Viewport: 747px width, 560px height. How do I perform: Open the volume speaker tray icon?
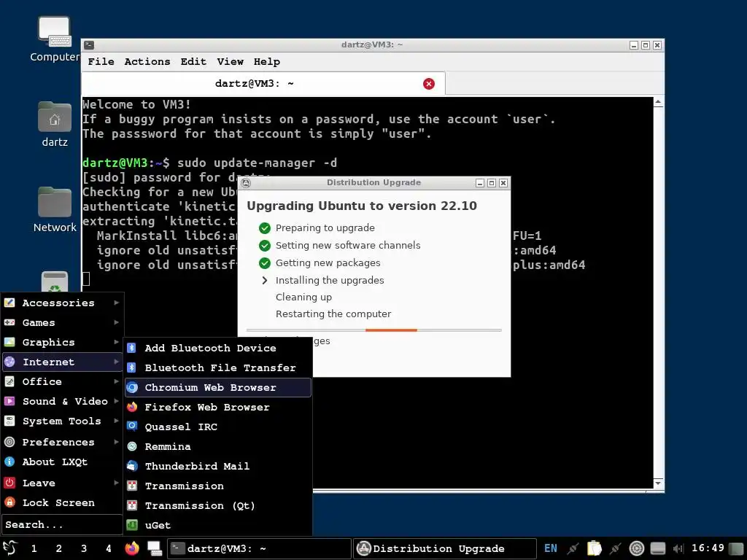(x=678, y=548)
